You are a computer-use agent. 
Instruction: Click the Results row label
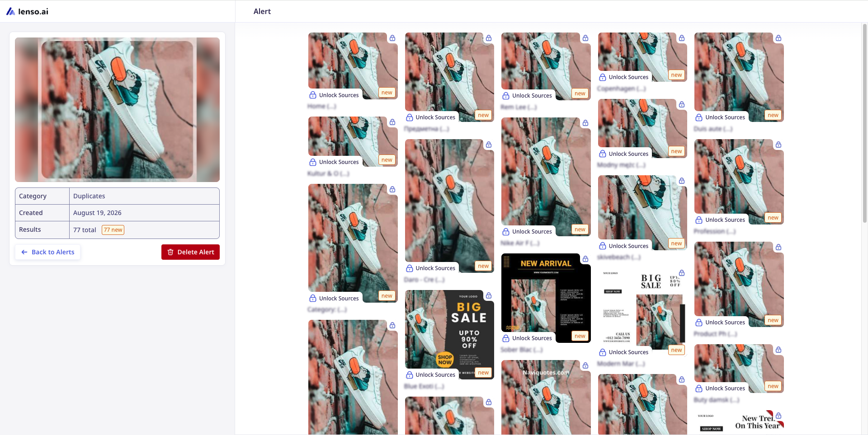click(30, 229)
